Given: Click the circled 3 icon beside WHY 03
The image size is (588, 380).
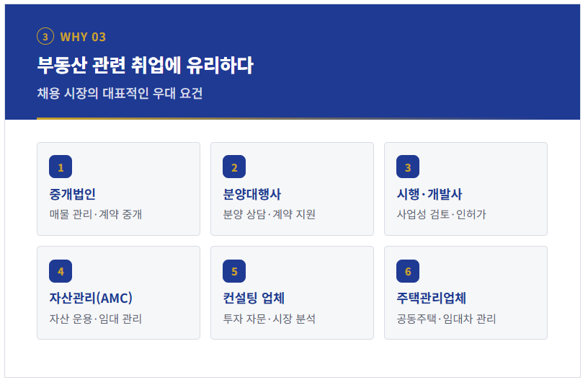Looking at the screenshot, I should [45, 36].
